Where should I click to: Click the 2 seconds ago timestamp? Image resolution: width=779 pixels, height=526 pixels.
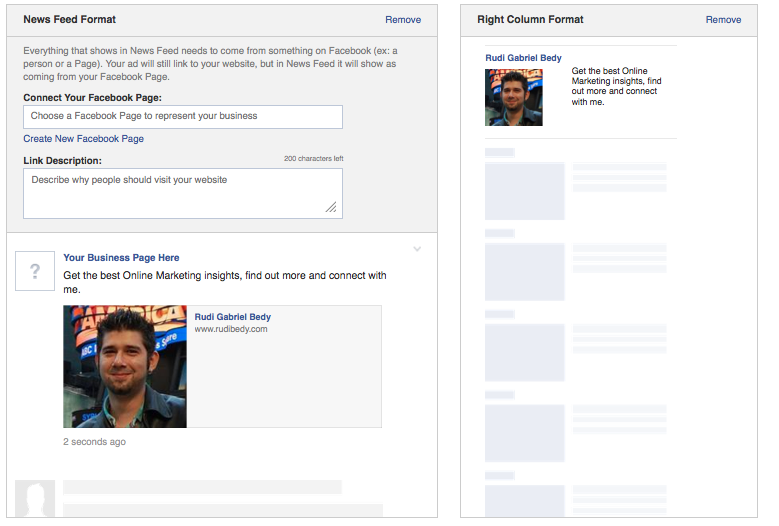pos(94,442)
